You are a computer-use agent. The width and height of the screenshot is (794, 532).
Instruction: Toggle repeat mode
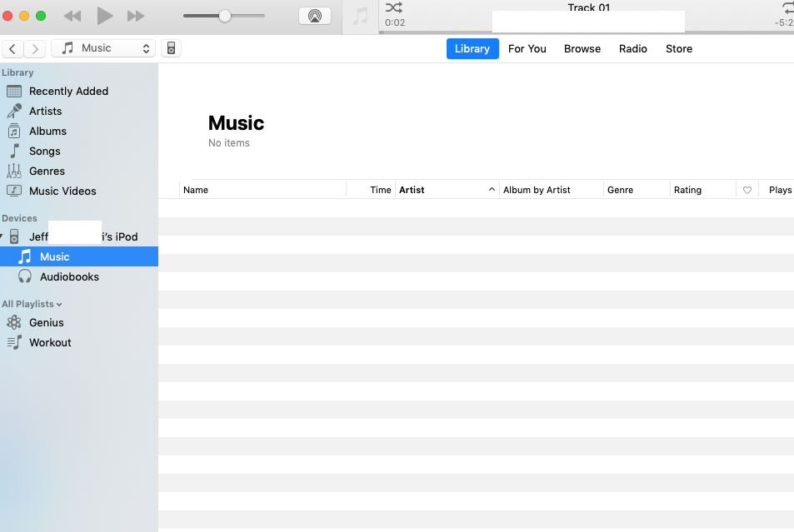788,7
